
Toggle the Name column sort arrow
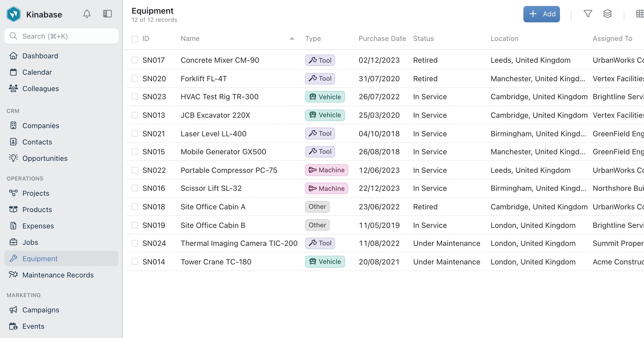(x=292, y=39)
